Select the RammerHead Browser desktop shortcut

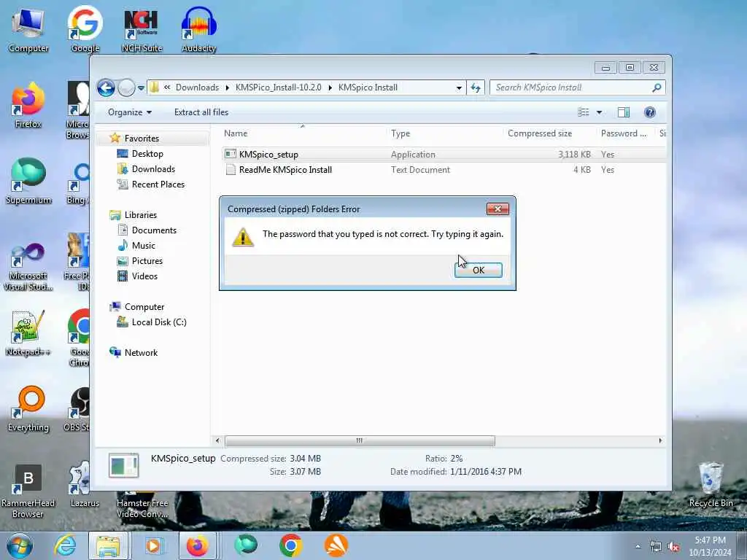click(x=28, y=491)
